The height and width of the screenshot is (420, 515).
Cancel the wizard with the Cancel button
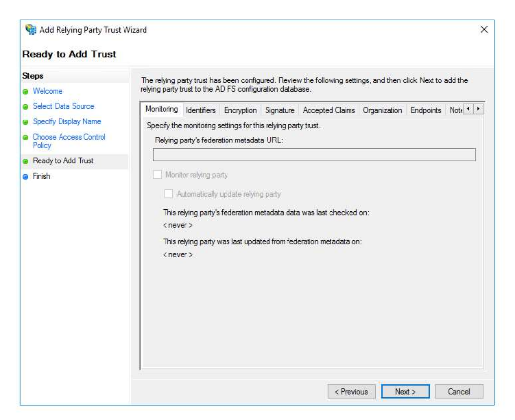pyautogui.click(x=458, y=392)
